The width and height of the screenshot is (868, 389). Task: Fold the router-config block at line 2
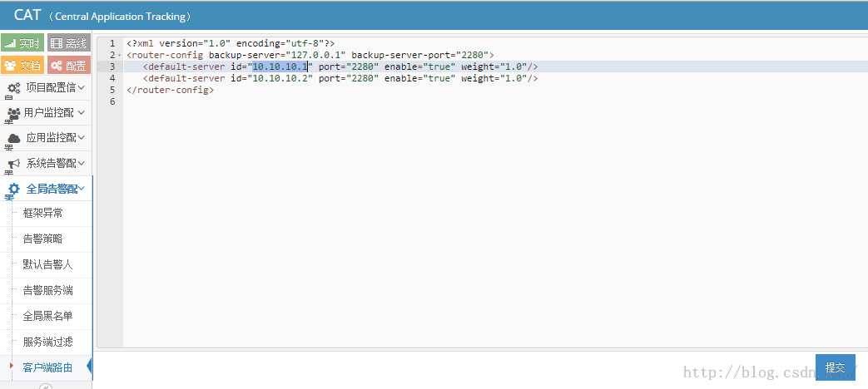(x=120, y=55)
